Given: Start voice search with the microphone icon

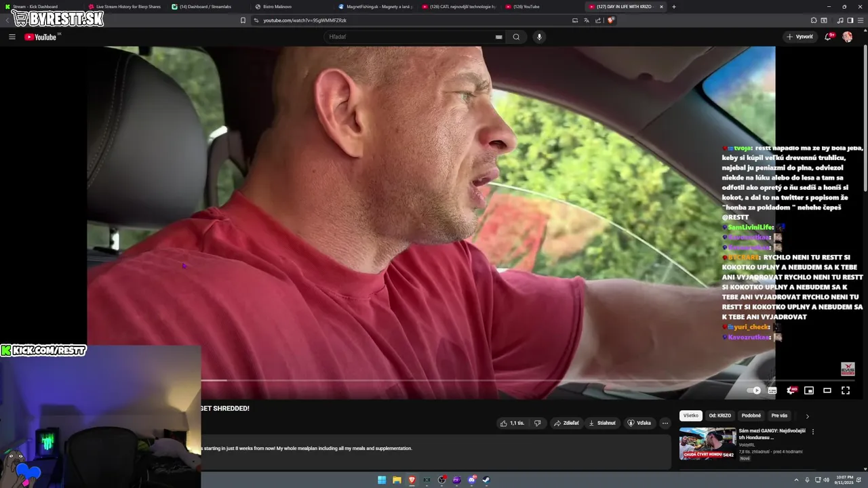Looking at the screenshot, I should (x=539, y=37).
